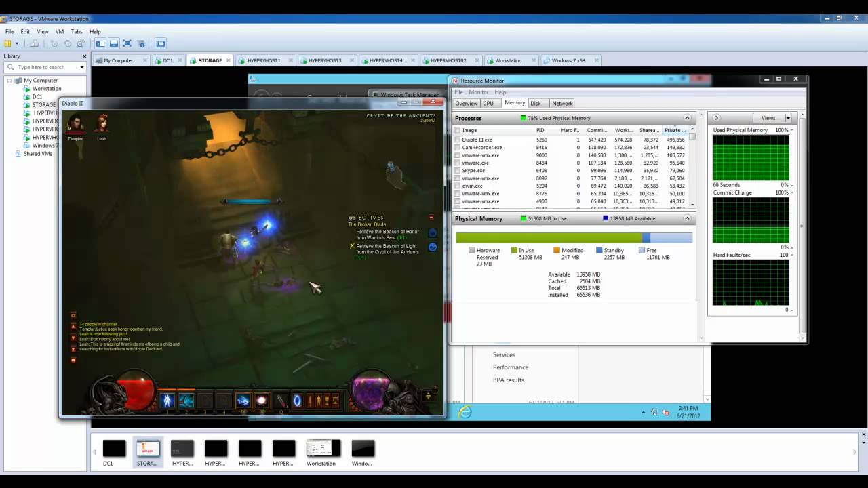
Task: Sort processes by the PID column
Action: (540, 130)
